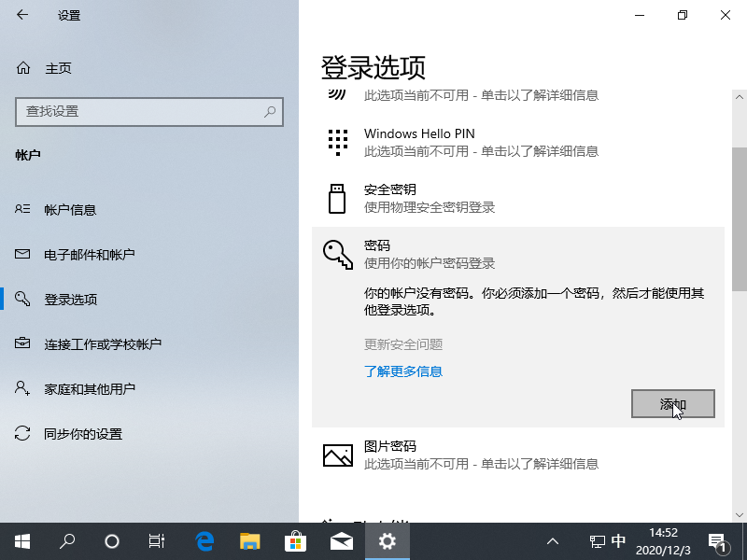Open Task View from the taskbar

click(x=157, y=541)
